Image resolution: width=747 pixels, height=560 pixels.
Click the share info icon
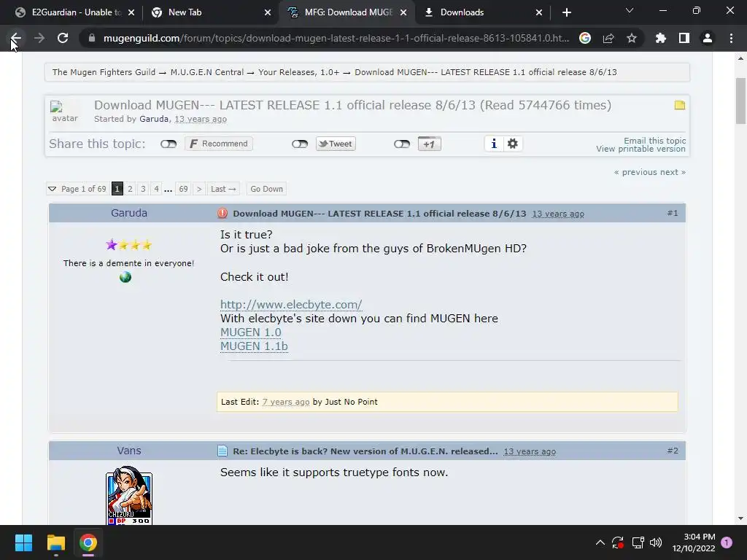[x=494, y=144]
